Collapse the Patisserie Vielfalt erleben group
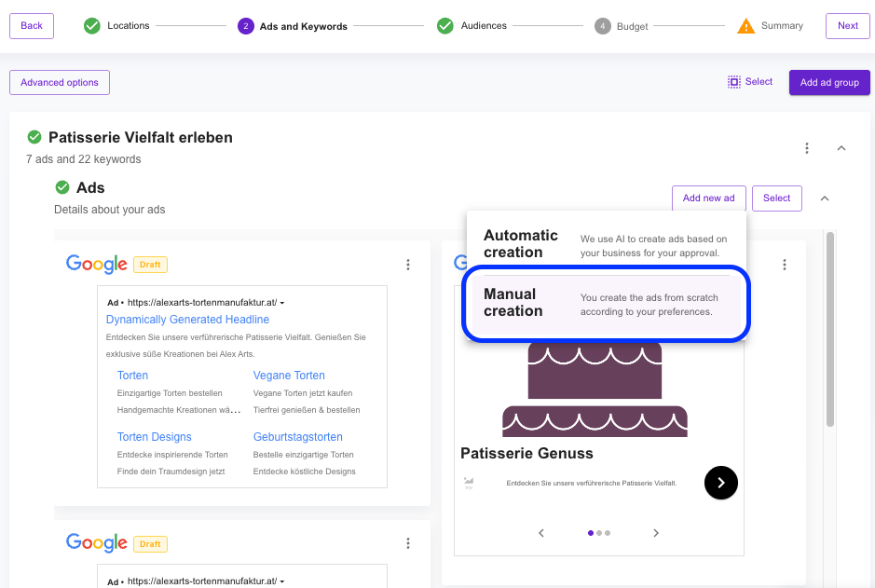This screenshot has height=588, width=875. point(841,148)
